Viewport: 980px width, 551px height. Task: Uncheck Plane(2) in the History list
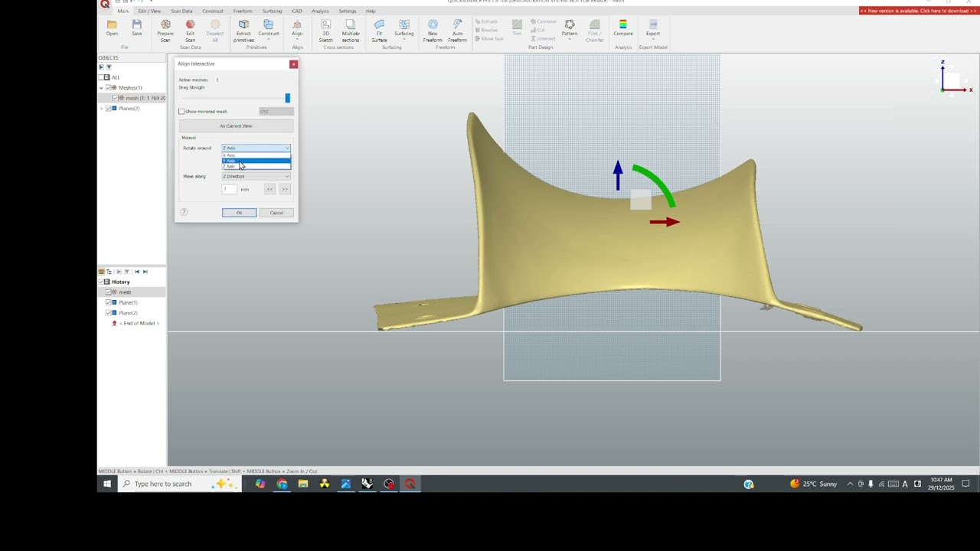(x=109, y=313)
